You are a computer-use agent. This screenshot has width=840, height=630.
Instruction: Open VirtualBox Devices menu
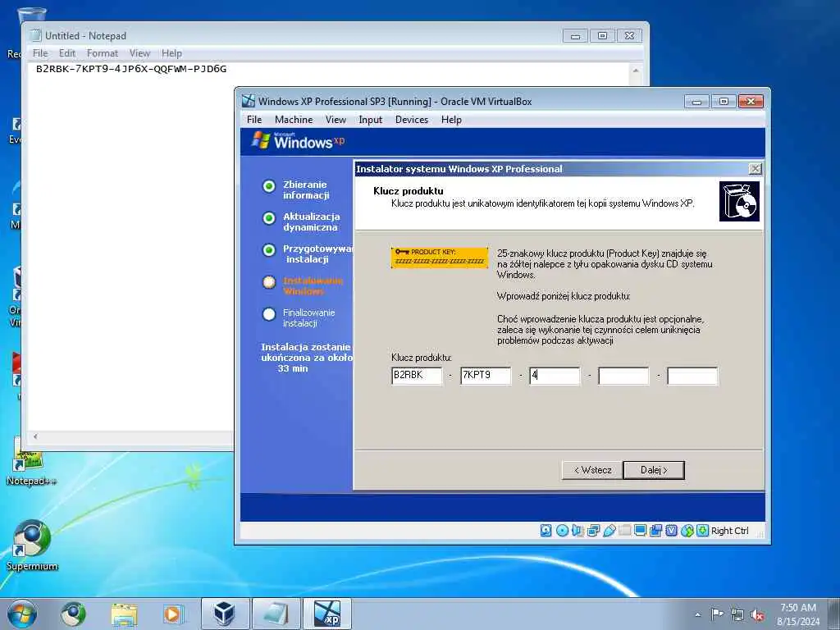pos(412,120)
